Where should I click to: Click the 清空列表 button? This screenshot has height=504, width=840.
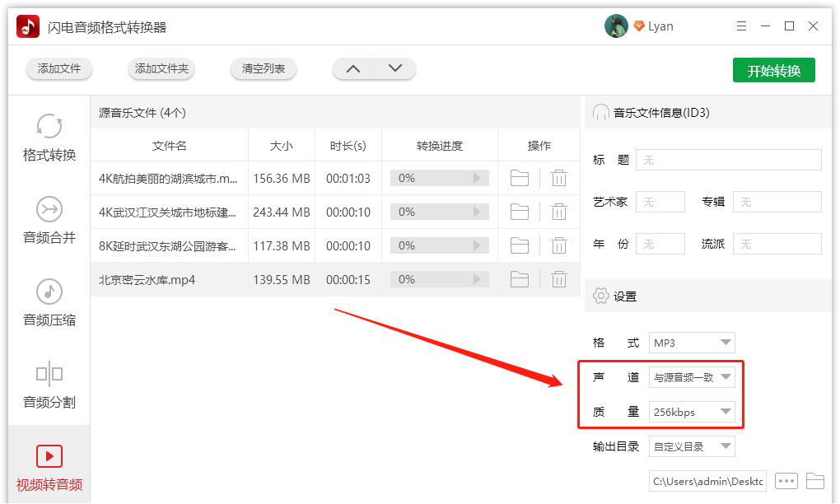click(x=263, y=68)
